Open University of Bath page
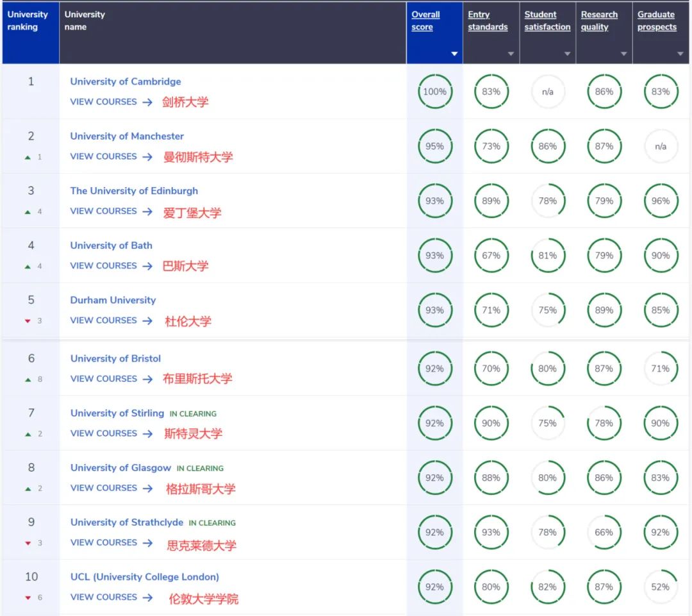 click(x=111, y=246)
